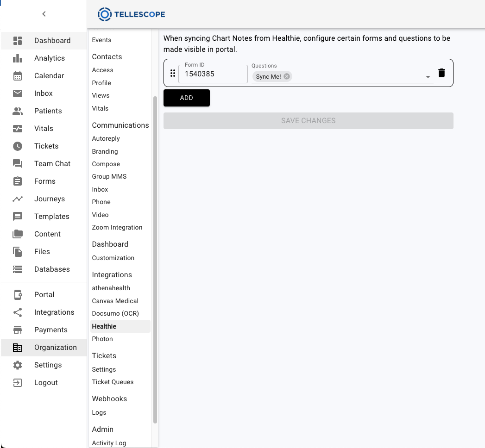Click the Analytics bar chart icon
The height and width of the screenshot is (448, 485).
coord(18,58)
